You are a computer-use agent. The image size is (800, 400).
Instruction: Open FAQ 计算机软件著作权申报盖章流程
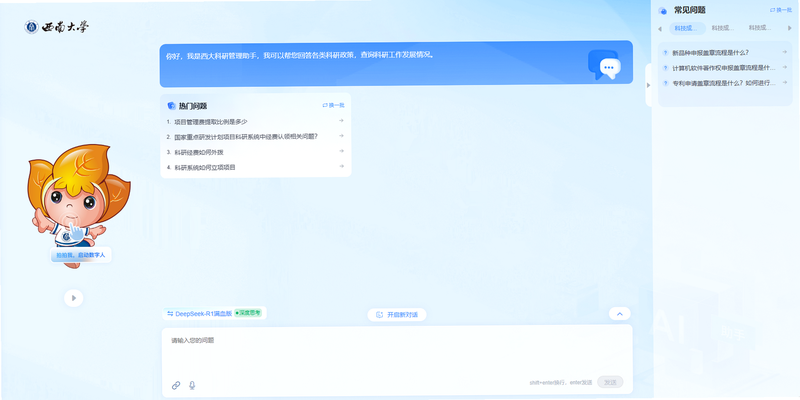point(723,68)
